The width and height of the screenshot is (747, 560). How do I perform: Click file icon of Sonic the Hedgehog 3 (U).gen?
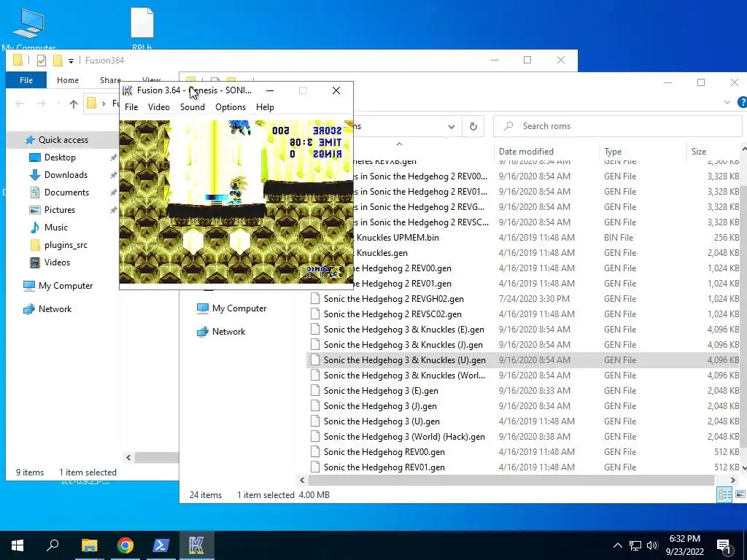click(x=314, y=421)
